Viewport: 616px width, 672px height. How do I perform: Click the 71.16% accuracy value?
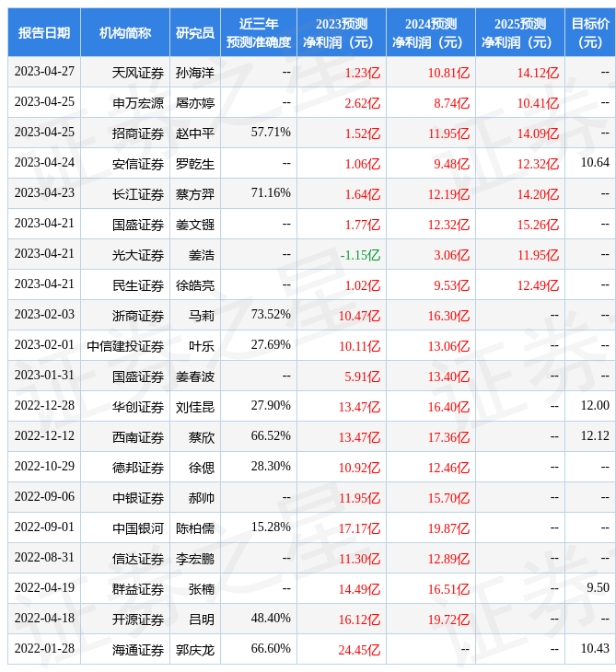[x=271, y=193]
